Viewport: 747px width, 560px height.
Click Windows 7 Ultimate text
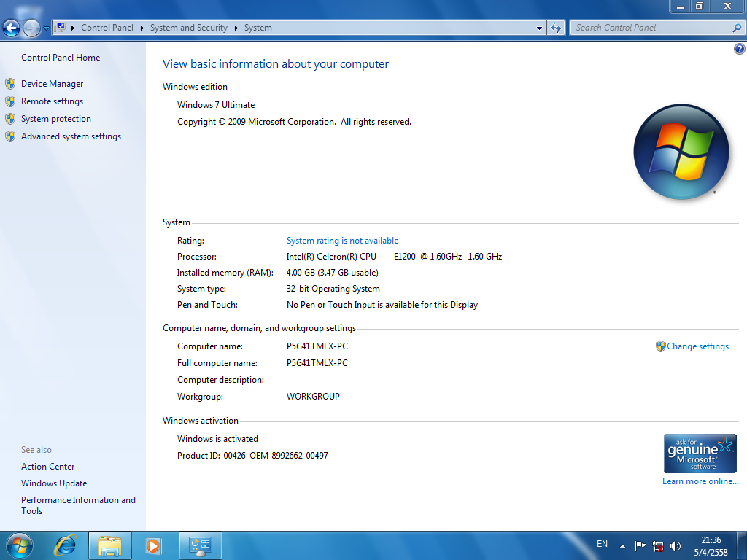pos(216,105)
